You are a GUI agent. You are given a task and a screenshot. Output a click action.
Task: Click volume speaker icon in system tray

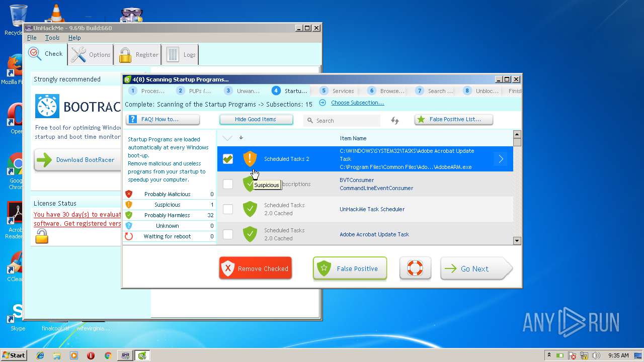click(596, 355)
